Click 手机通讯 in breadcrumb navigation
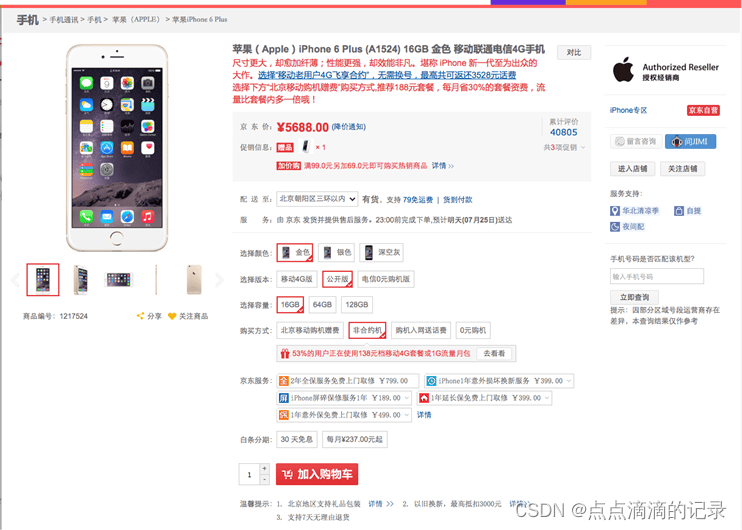Screen dimensions: 742x530 click(63, 19)
